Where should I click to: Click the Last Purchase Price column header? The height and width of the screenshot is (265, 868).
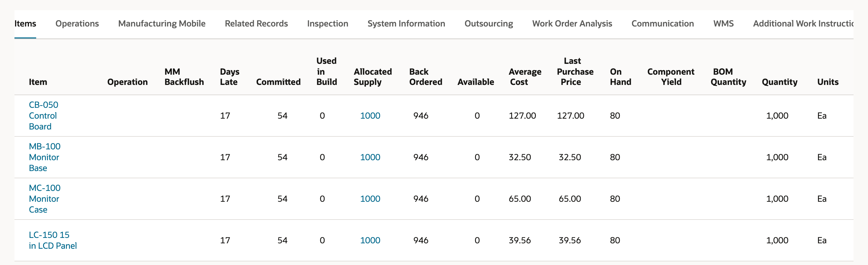tap(575, 71)
